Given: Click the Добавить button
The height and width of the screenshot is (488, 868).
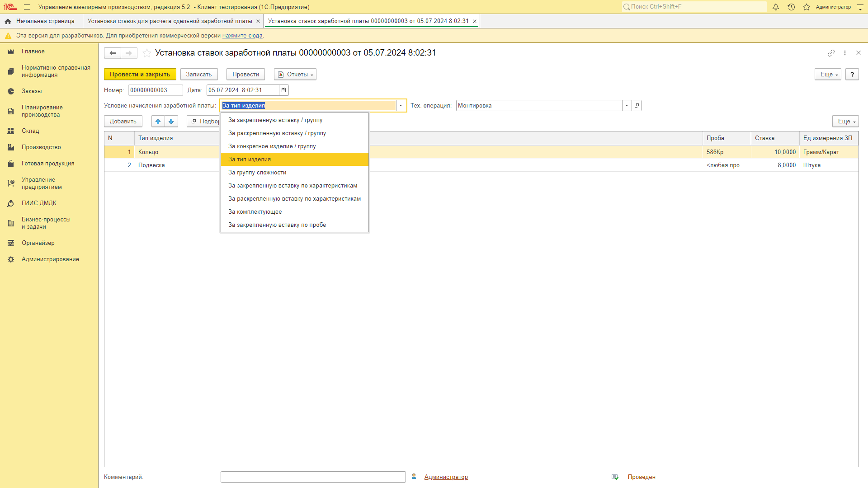Looking at the screenshot, I should pyautogui.click(x=123, y=122).
